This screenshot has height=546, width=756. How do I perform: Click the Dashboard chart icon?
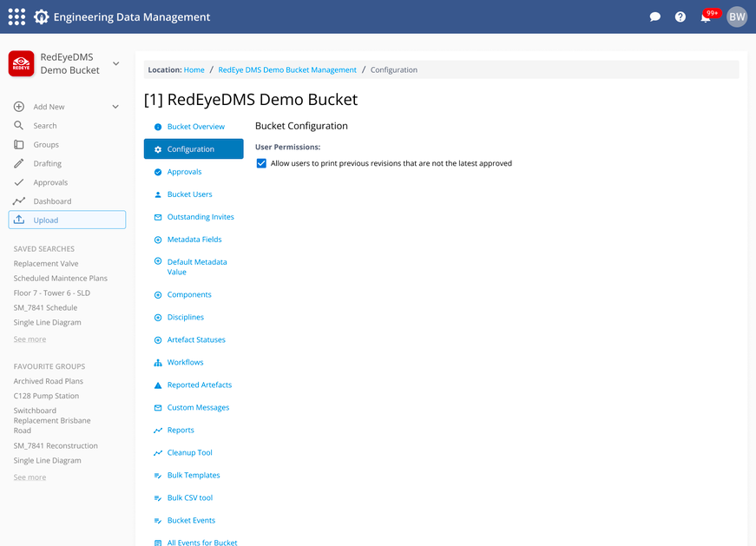pos(19,201)
